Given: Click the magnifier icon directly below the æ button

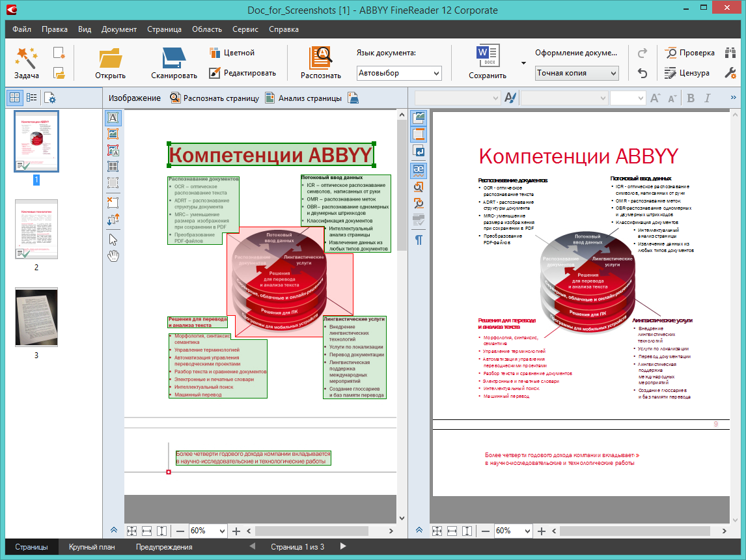Looking at the screenshot, I should 419,187.
